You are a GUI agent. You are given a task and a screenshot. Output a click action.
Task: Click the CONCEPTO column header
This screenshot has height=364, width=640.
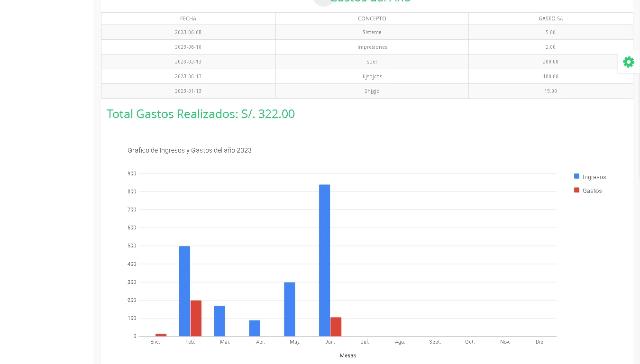pos(372,18)
